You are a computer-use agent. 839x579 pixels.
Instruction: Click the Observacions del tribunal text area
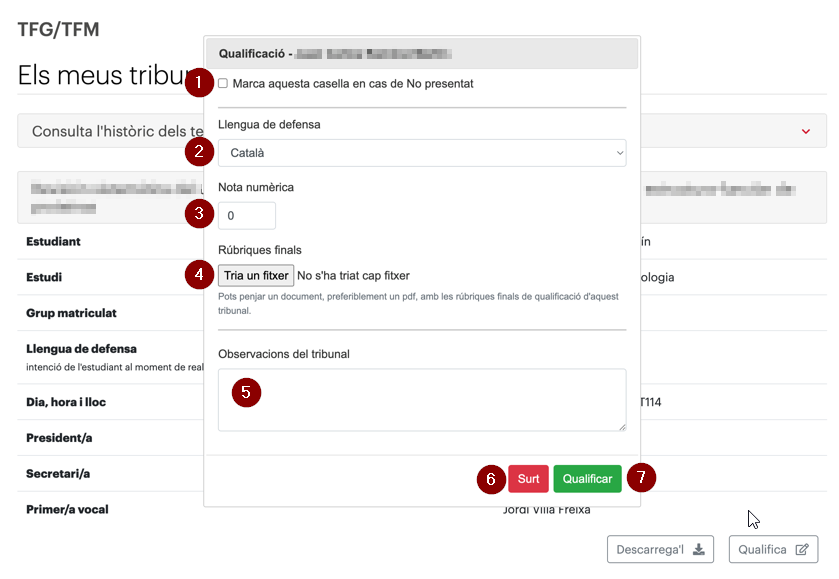point(422,400)
